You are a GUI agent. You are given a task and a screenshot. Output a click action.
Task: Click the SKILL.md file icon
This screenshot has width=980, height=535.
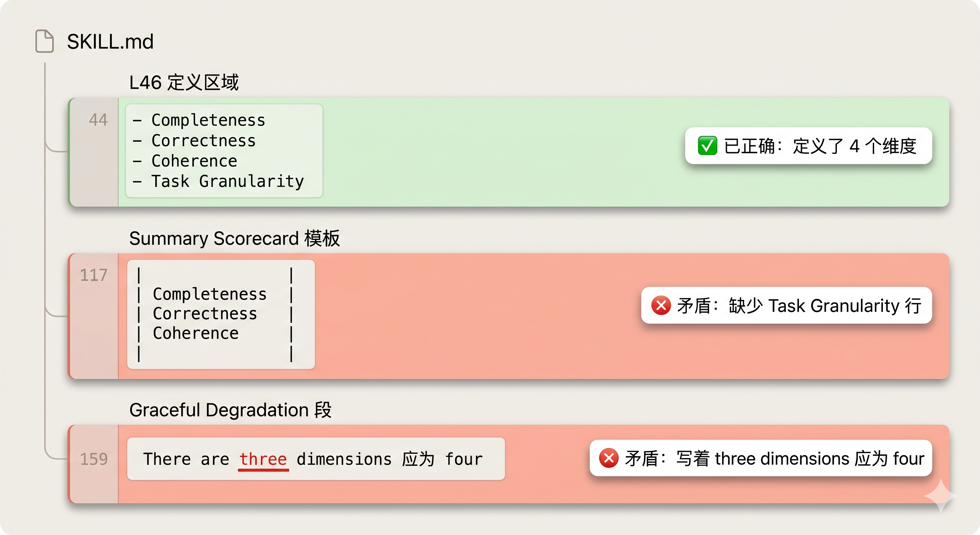point(45,41)
